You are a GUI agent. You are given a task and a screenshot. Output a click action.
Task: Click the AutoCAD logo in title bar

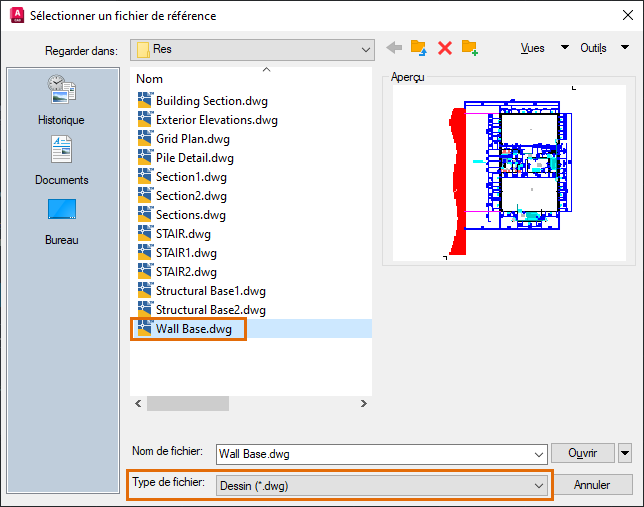[x=17, y=16]
